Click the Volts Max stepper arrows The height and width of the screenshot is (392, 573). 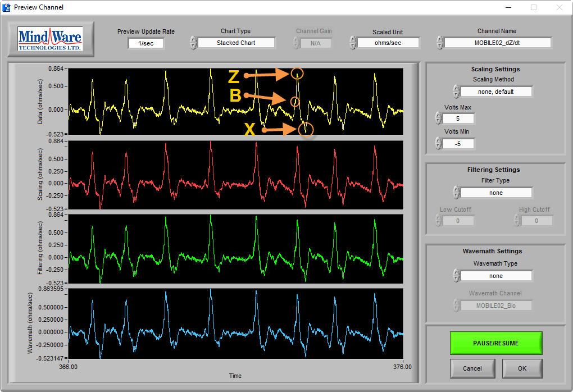439,118
